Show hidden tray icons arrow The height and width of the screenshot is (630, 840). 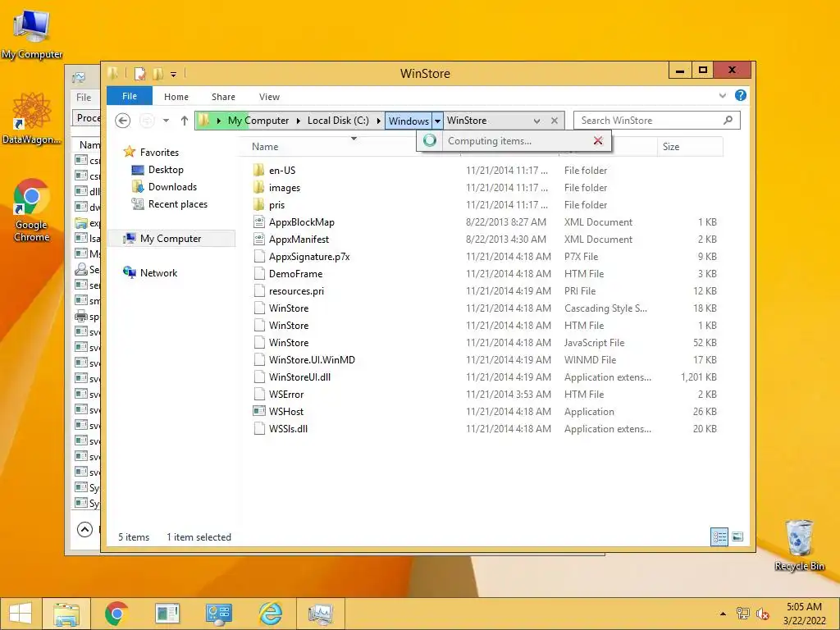tap(723, 614)
